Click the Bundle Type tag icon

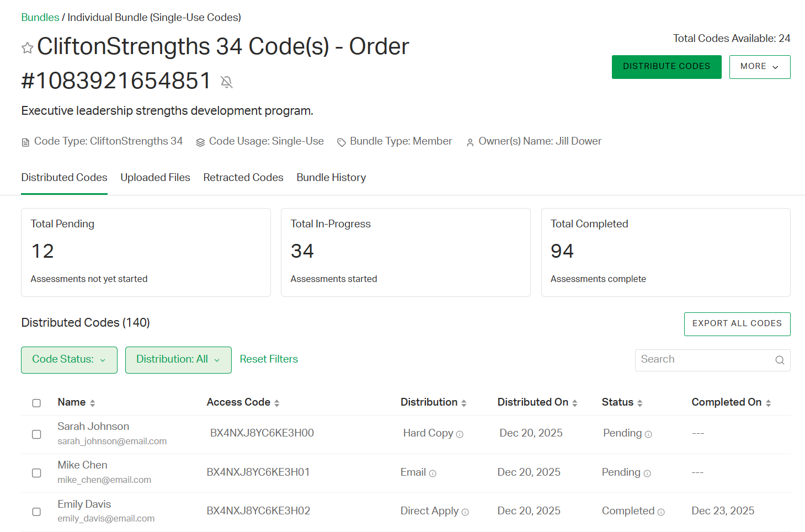pos(342,142)
